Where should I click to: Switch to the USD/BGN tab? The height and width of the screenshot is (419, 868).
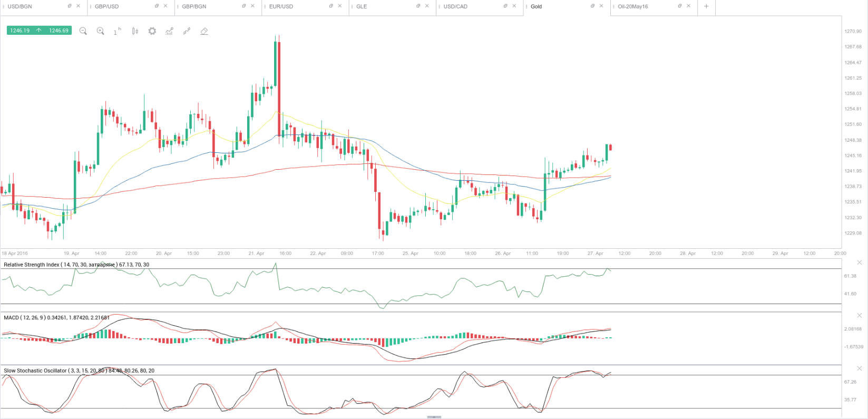click(x=20, y=6)
